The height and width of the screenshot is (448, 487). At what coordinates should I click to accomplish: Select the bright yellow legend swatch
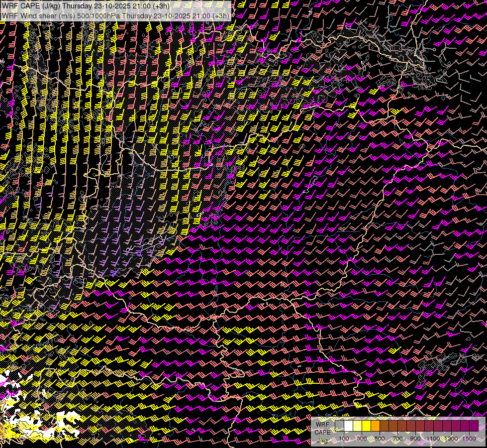[367, 426]
